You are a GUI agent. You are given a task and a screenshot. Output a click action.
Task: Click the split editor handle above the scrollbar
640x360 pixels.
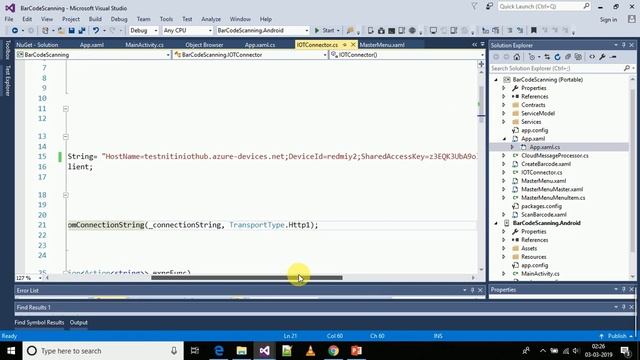click(481, 64)
